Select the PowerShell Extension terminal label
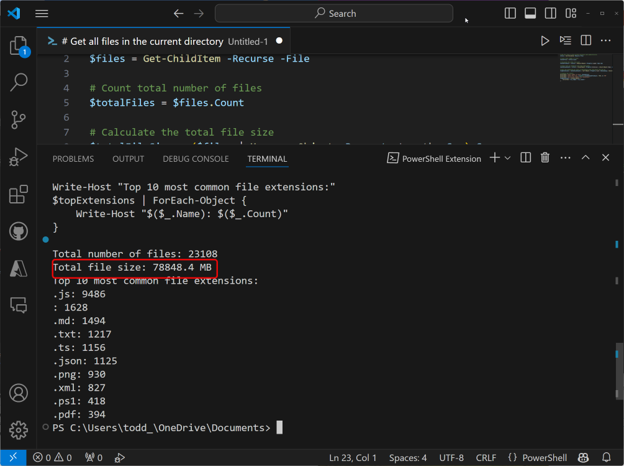The height and width of the screenshot is (466, 624). 434,158
